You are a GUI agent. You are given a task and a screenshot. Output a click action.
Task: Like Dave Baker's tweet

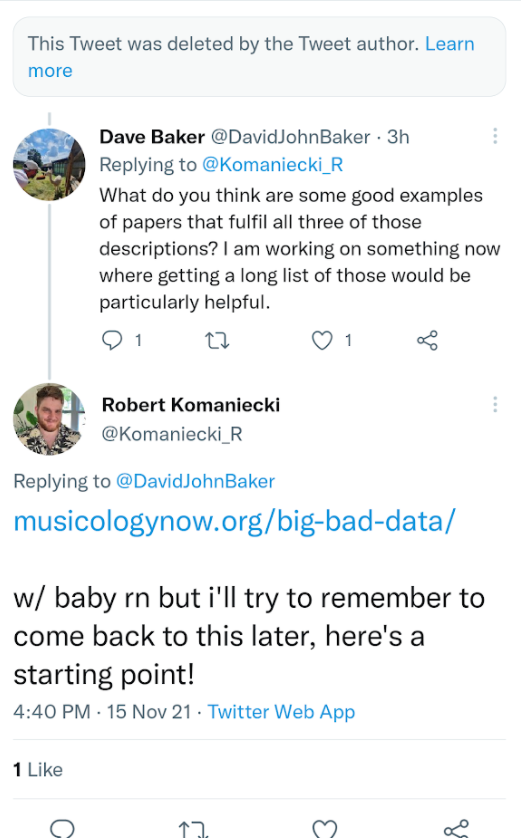pyautogui.click(x=322, y=340)
